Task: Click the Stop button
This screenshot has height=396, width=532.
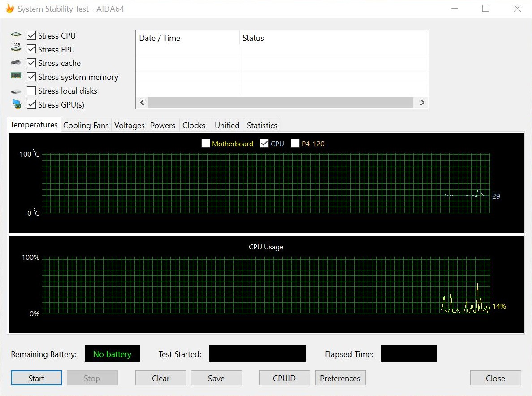Action: pos(92,378)
